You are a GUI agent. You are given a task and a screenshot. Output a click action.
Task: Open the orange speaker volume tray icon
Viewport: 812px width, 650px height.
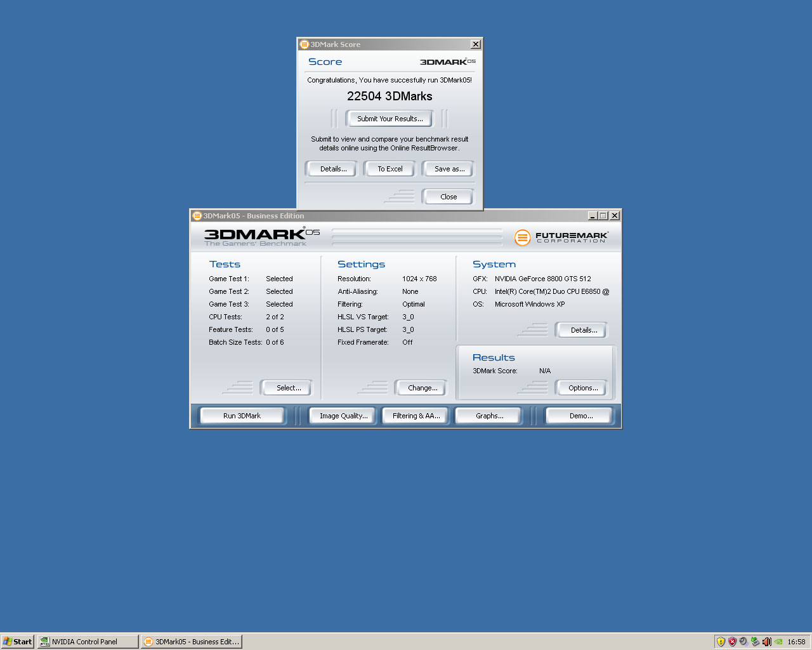point(766,642)
